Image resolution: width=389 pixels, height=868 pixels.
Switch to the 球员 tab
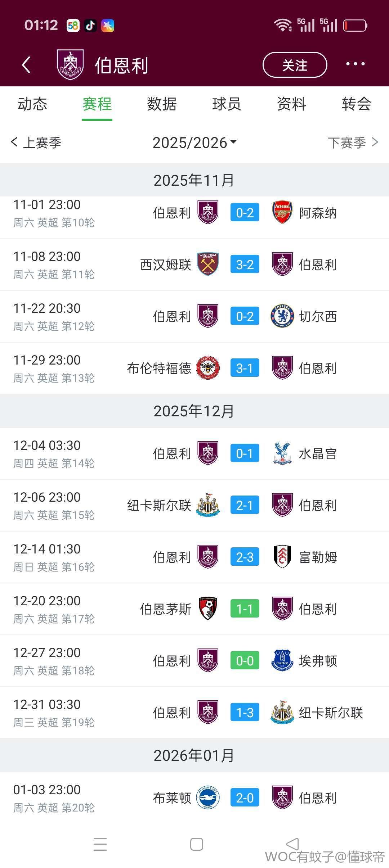tap(227, 104)
